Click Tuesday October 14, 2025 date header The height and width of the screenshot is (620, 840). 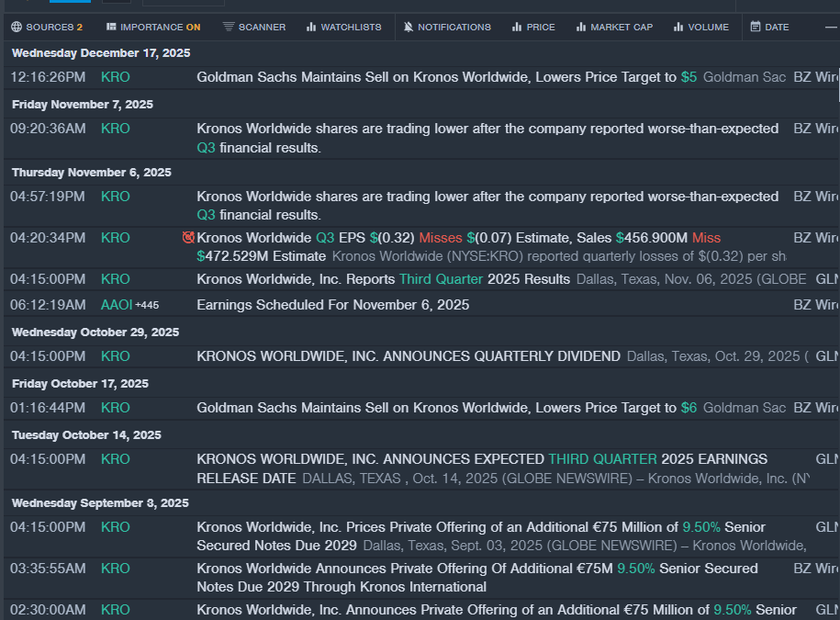(86, 435)
